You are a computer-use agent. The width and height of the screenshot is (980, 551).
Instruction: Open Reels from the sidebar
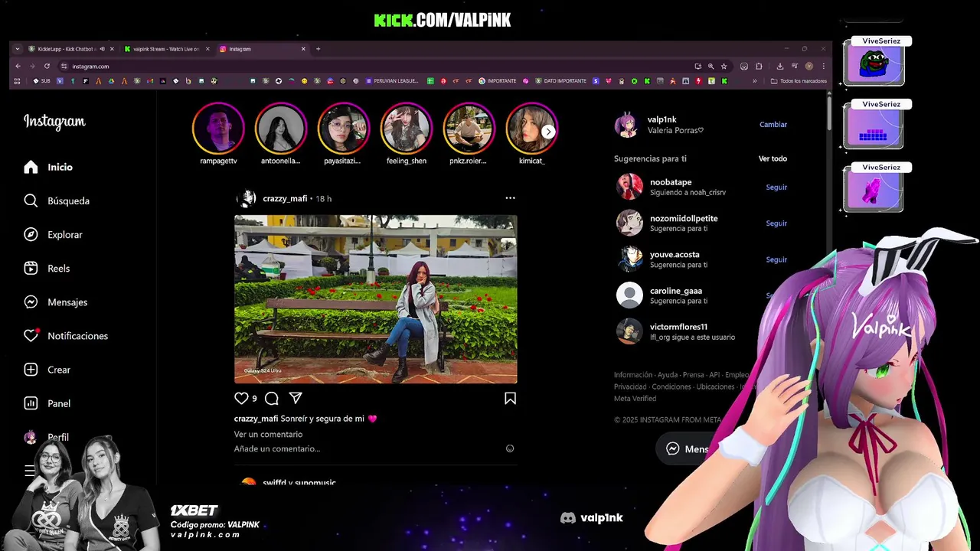coord(47,268)
